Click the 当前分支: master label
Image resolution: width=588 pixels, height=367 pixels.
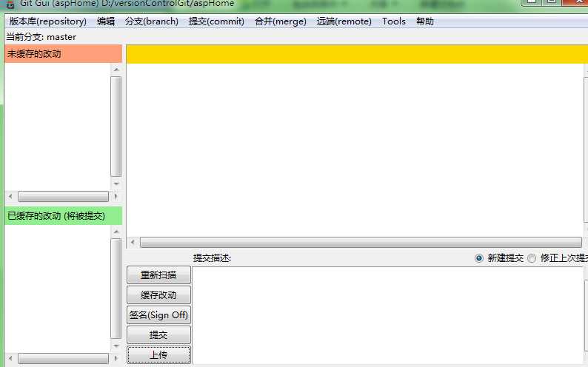[x=41, y=37]
